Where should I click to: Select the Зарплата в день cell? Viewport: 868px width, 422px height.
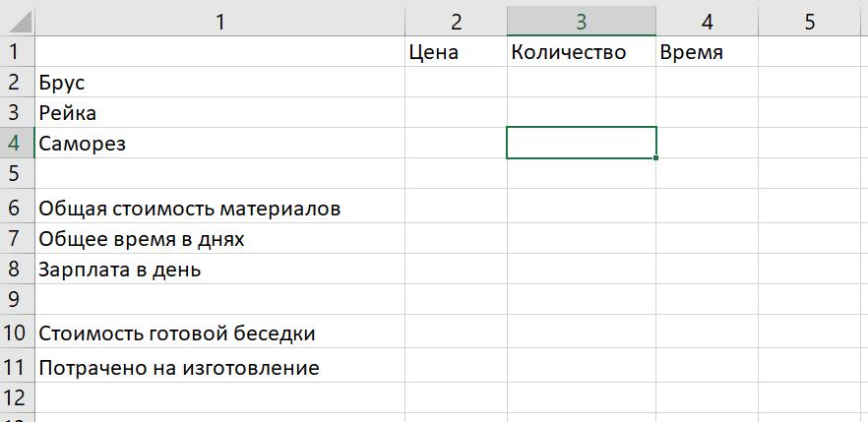coord(219,269)
